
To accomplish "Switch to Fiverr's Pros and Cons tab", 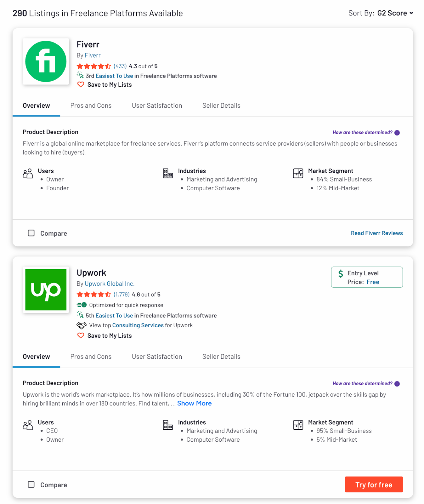I will click(91, 106).
